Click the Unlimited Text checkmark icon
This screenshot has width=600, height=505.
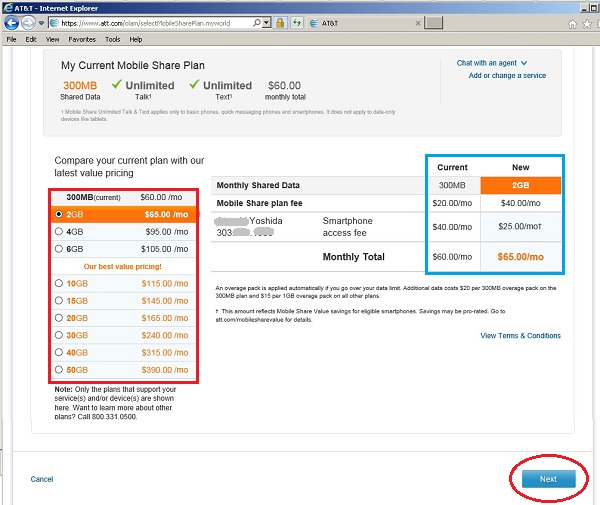(x=194, y=84)
